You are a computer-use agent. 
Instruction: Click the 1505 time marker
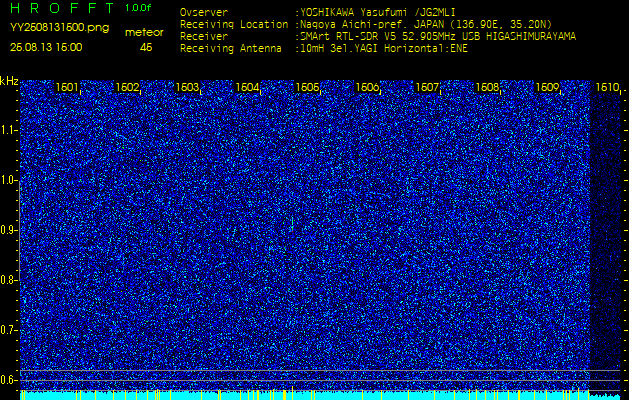tap(307, 87)
